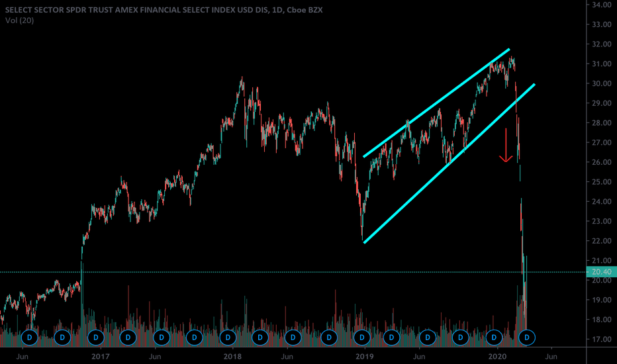Click the dividend marker above the 2017 label
Viewport: 617px width, 364px height.
tap(95, 338)
